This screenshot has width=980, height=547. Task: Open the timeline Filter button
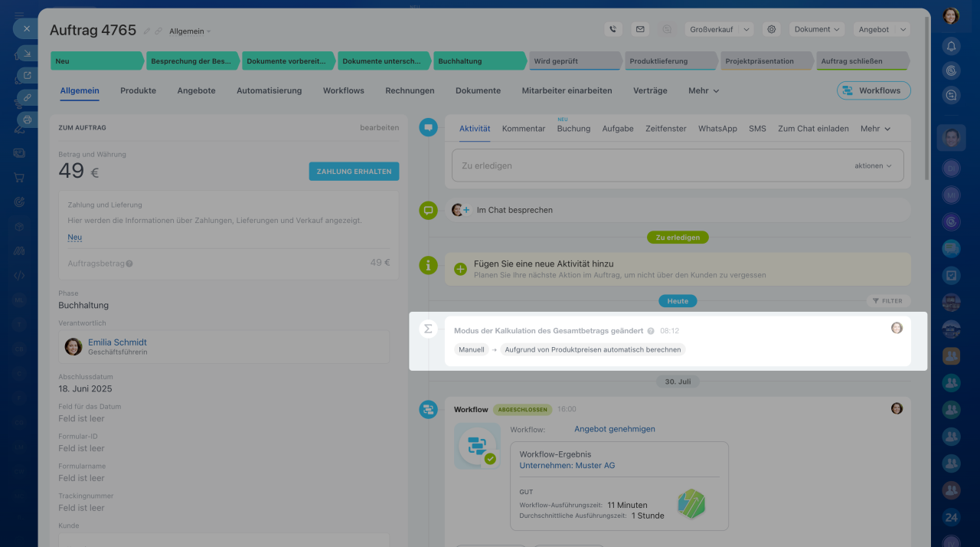pyautogui.click(x=889, y=301)
